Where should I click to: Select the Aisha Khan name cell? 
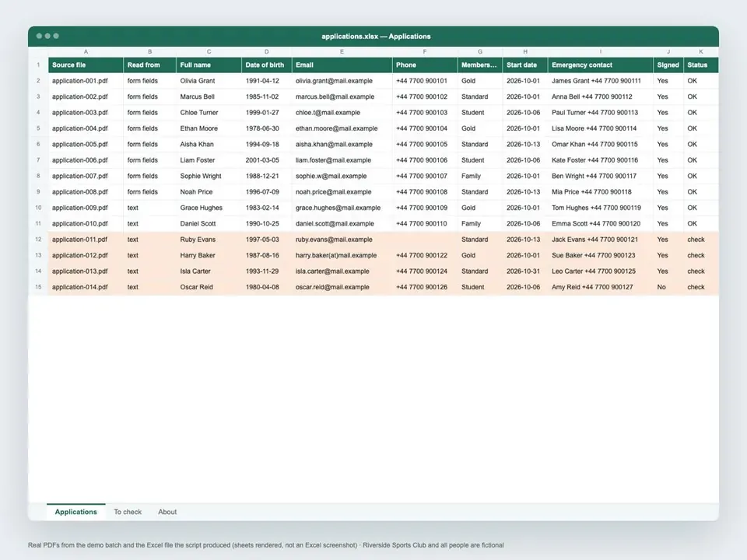click(209, 145)
